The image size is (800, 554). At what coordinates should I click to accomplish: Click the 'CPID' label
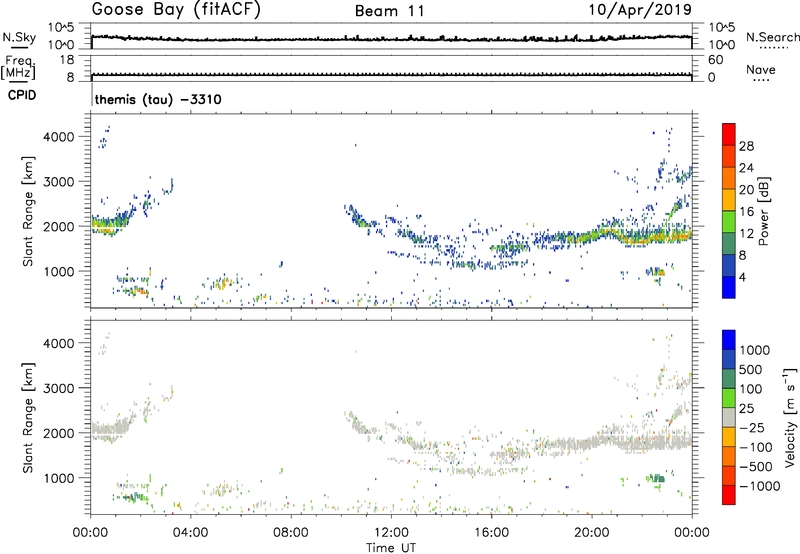pos(22,95)
